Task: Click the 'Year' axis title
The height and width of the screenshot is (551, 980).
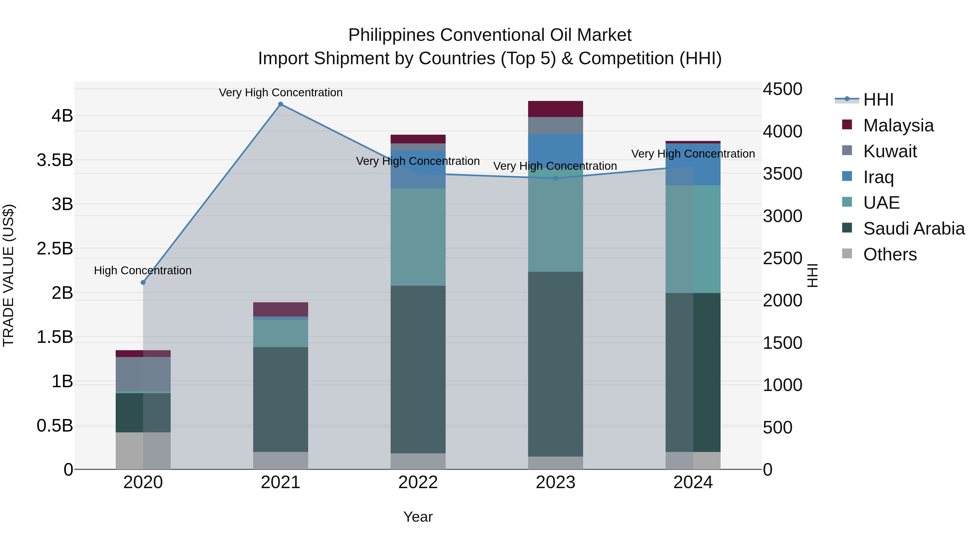Action: (418, 517)
